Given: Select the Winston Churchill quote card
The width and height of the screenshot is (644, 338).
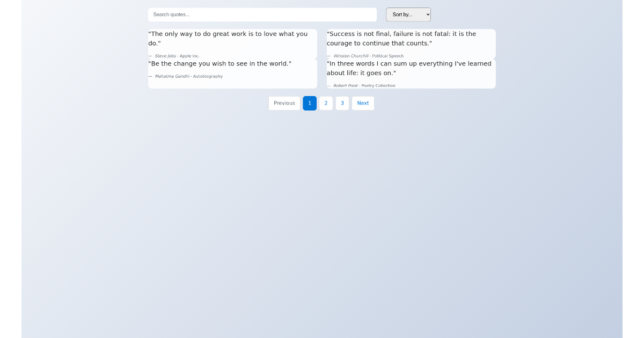Looking at the screenshot, I should click(x=411, y=43).
